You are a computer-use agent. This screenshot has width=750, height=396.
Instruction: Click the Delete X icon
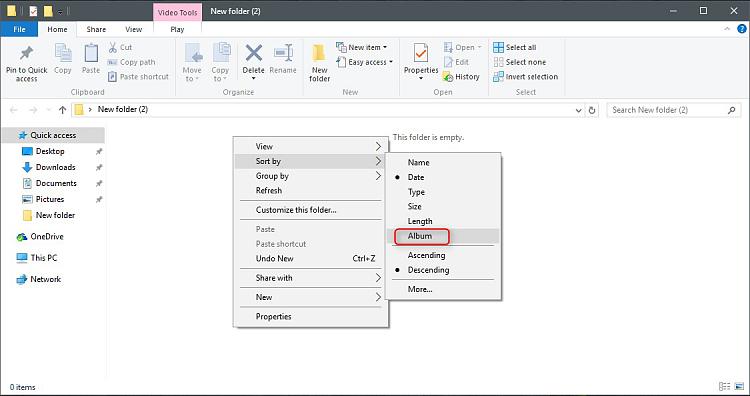click(x=254, y=53)
